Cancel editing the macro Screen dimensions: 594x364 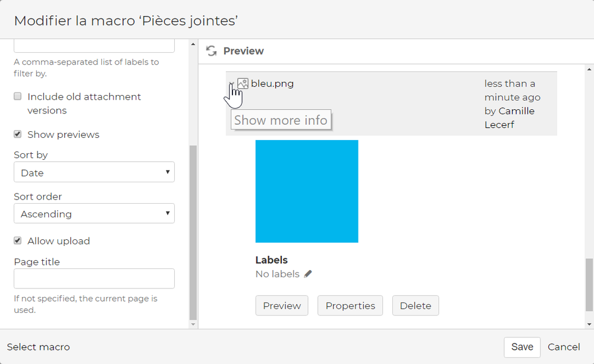[564, 347]
